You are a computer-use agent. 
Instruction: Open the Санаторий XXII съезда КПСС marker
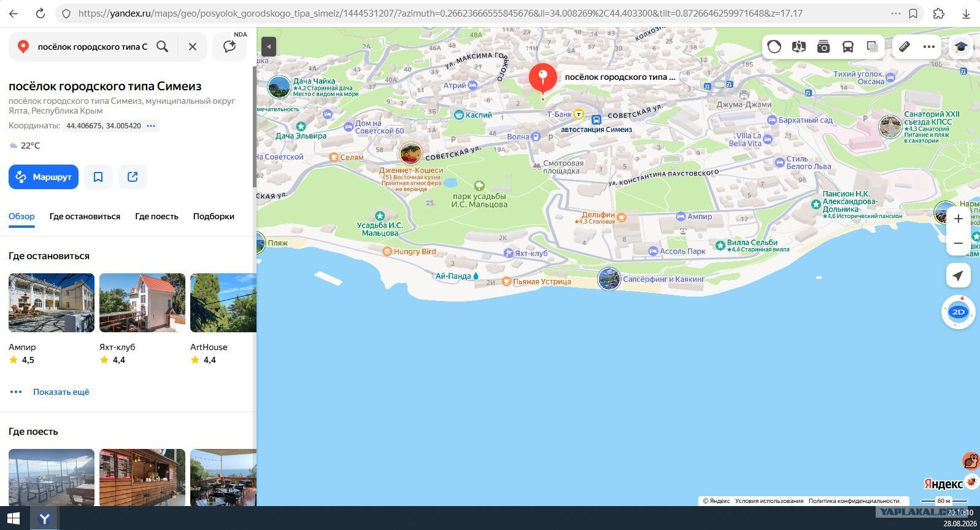coord(890,127)
